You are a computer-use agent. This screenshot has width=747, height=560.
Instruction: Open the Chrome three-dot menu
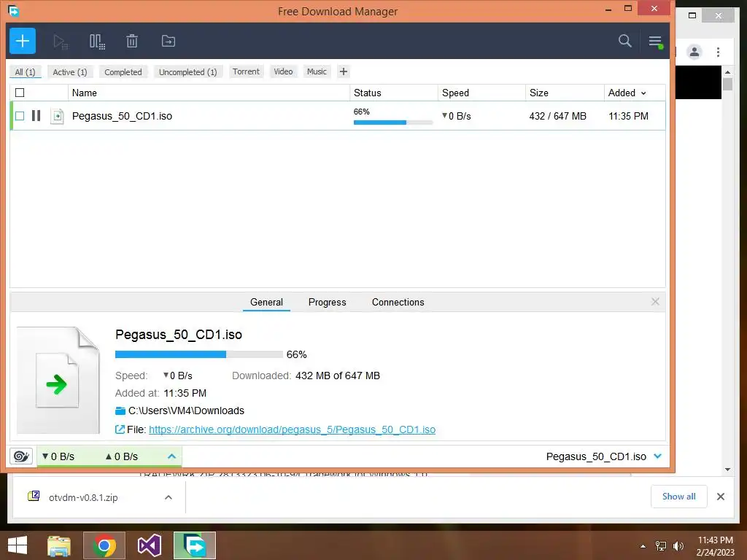click(x=718, y=52)
